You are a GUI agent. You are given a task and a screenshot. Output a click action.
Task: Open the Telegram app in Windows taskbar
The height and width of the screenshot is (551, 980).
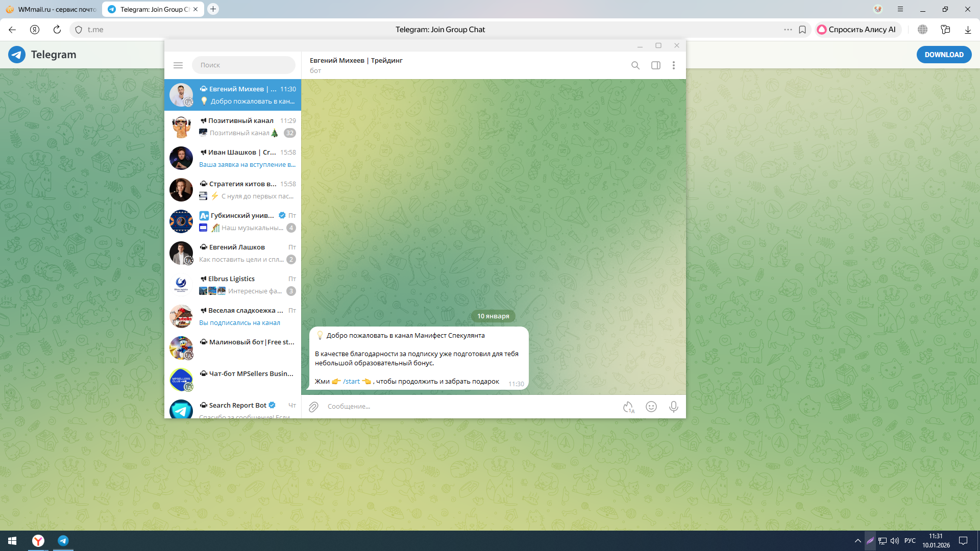click(x=63, y=541)
